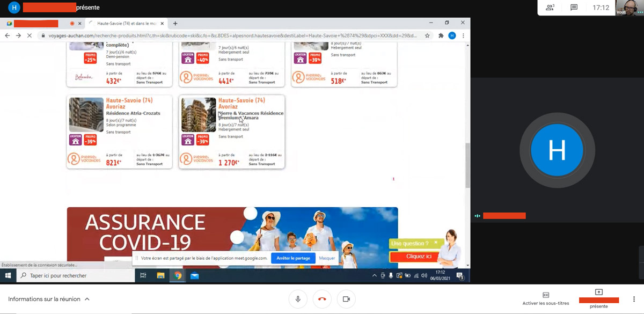Open the Chrome three-dot menu
The height and width of the screenshot is (314, 644).
click(463, 35)
